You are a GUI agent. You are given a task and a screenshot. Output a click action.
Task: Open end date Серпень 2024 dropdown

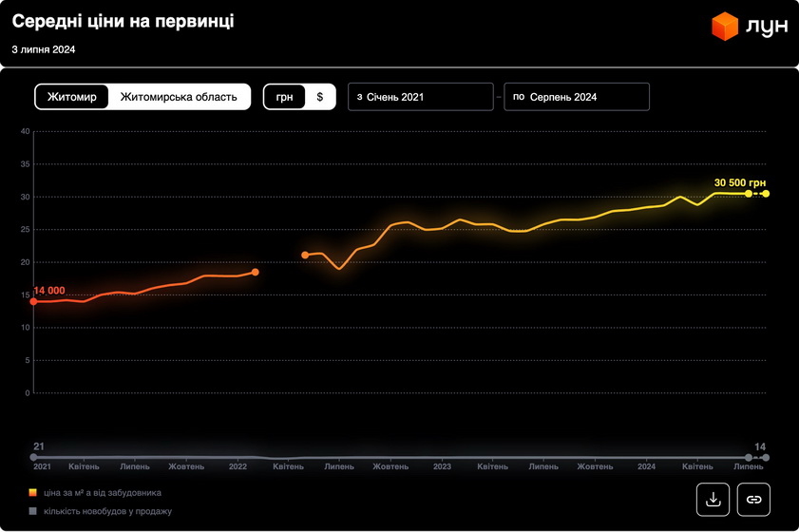click(x=577, y=97)
